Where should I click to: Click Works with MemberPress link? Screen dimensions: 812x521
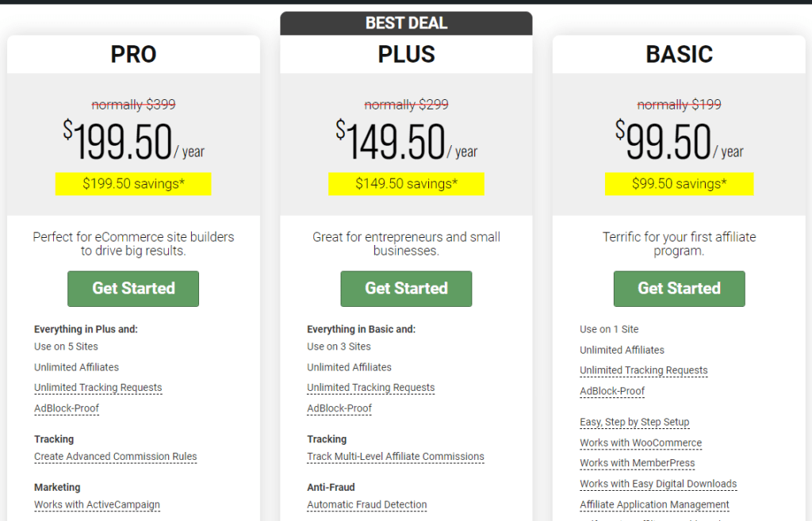pos(638,463)
